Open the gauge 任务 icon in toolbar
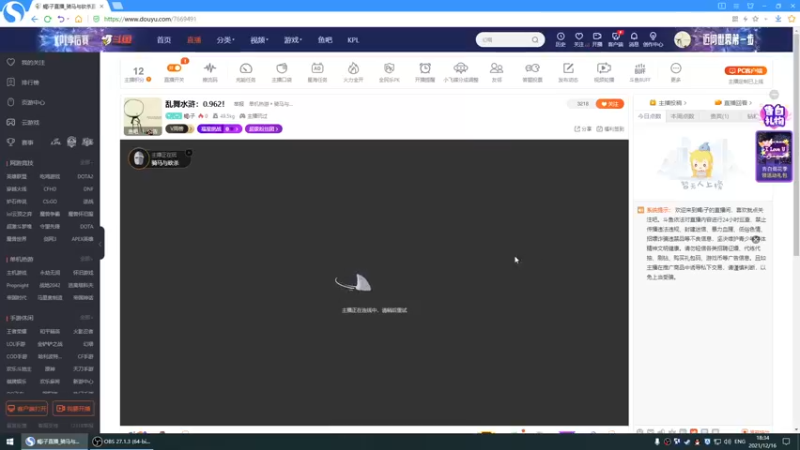This screenshot has height=450, width=800. pyautogui.click(x=246, y=71)
